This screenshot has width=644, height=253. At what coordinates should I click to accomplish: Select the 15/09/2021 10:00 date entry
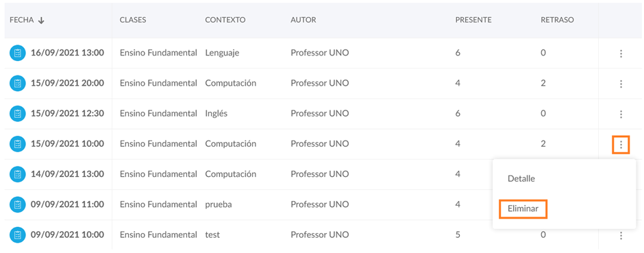point(67,144)
